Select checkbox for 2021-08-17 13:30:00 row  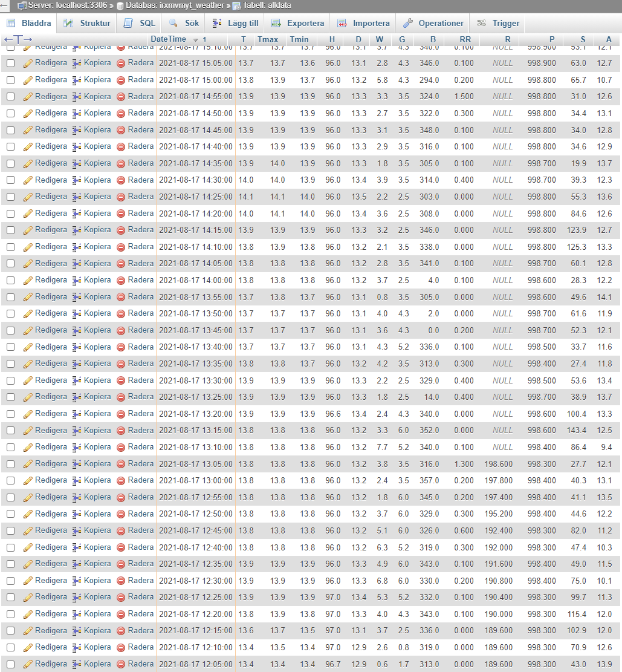click(11, 381)
